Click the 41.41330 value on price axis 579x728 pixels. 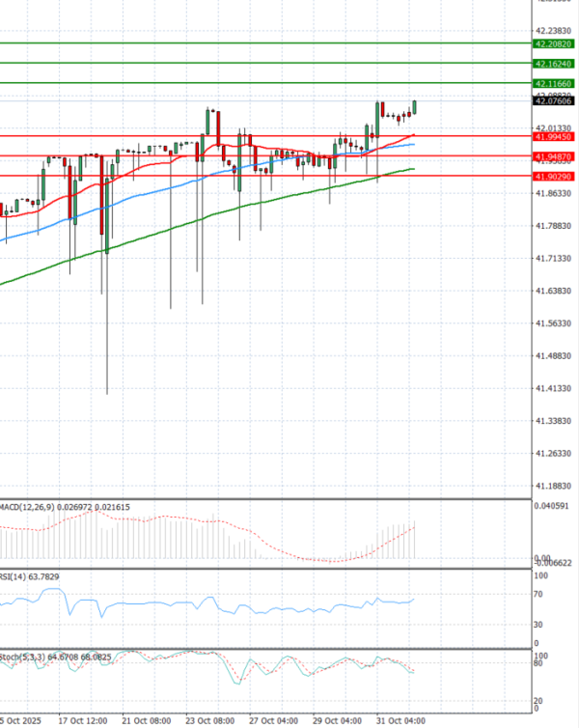pyautogui.click(x=553, y=388)
